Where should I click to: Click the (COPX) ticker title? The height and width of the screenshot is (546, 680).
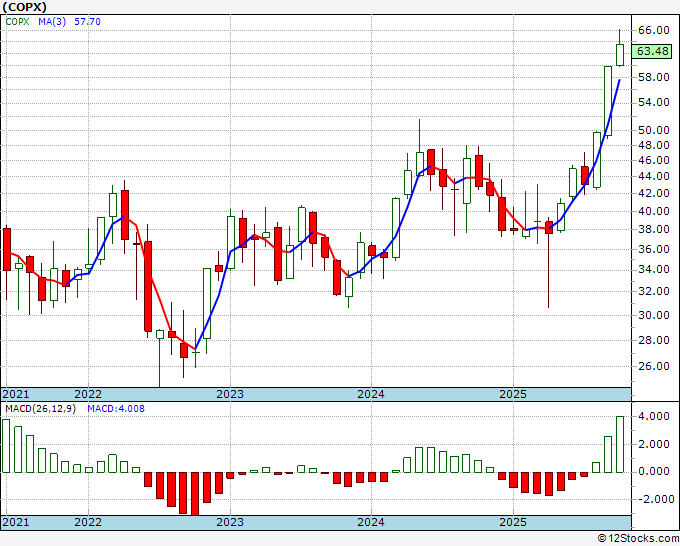point(25,6)
